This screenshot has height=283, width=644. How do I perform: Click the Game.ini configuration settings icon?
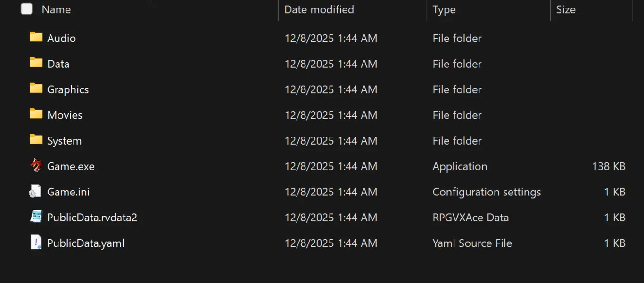35,191
